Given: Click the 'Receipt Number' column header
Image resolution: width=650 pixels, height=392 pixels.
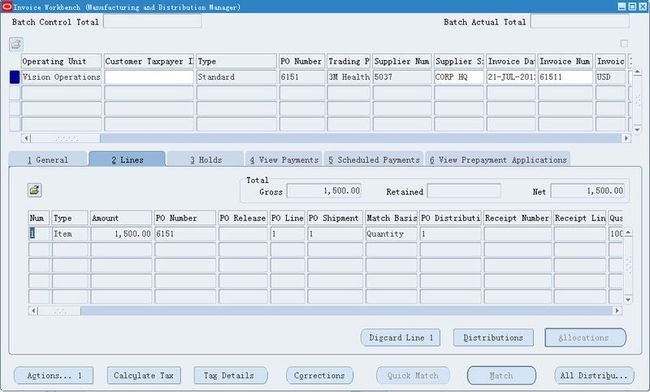Looking at the screenshot, I should click(x=517, y=218).
